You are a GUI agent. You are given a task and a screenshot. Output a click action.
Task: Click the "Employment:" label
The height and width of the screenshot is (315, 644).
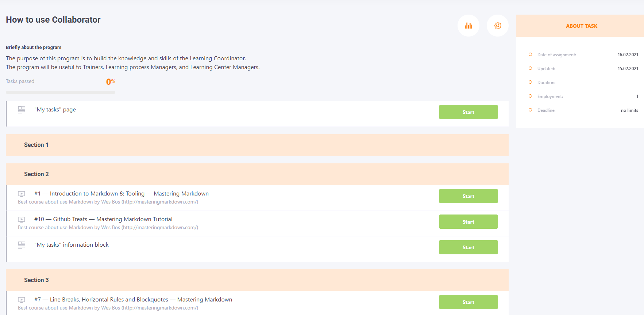tap(550, 96)
